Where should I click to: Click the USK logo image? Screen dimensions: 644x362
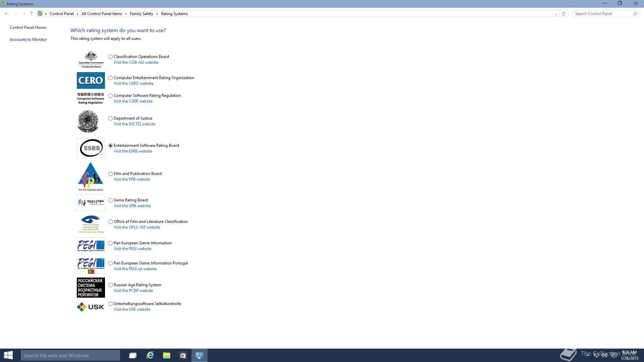tap(91, 307)
